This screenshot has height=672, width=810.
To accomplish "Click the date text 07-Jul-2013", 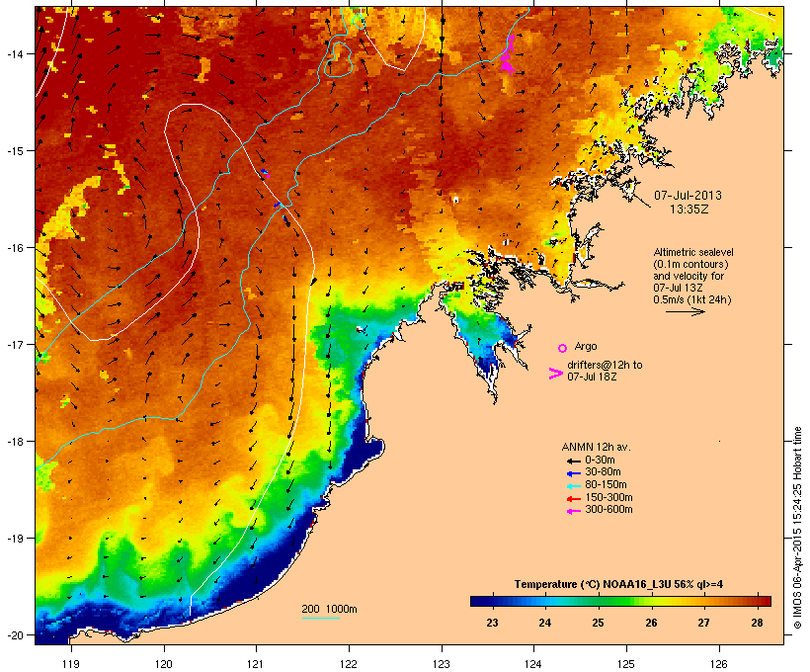I will click(x=688, y=196).
